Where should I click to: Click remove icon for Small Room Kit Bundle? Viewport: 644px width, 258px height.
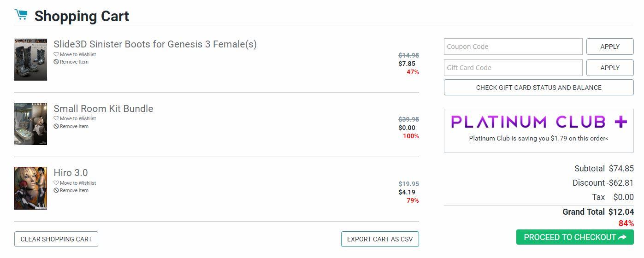coord(56,126)
